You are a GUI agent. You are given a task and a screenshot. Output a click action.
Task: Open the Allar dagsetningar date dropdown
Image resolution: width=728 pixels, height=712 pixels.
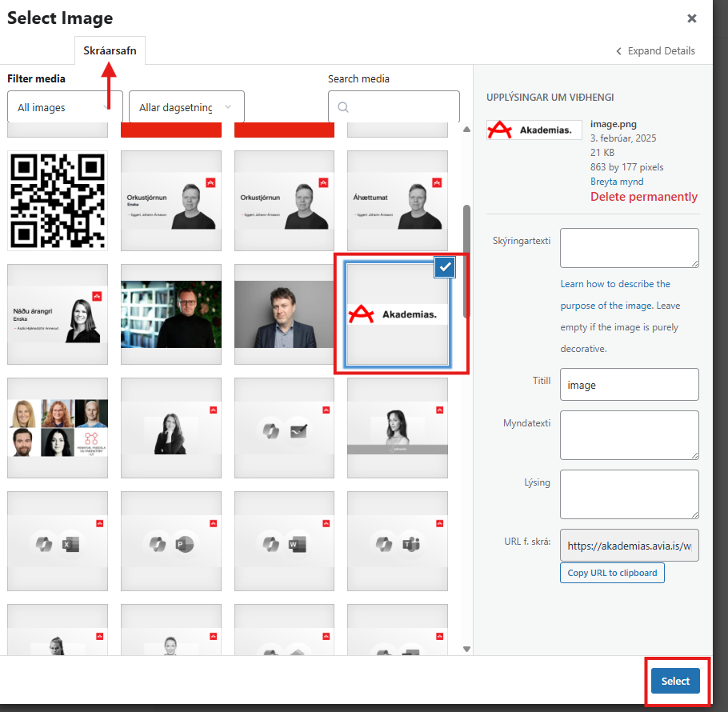tap(186, 107)
